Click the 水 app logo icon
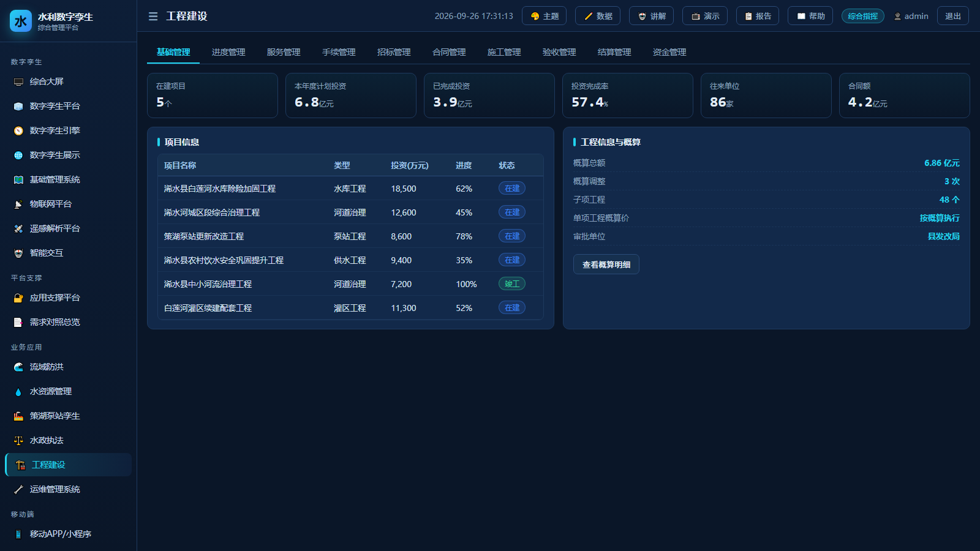The height and width of the screenshot is (551, 980). coord(21,21)
